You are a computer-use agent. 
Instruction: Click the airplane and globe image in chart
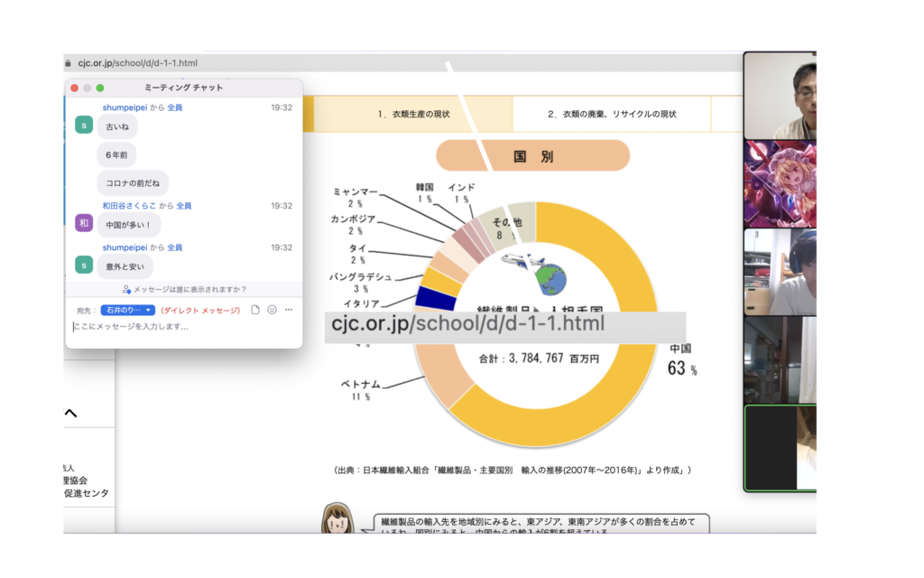[540, 273]
